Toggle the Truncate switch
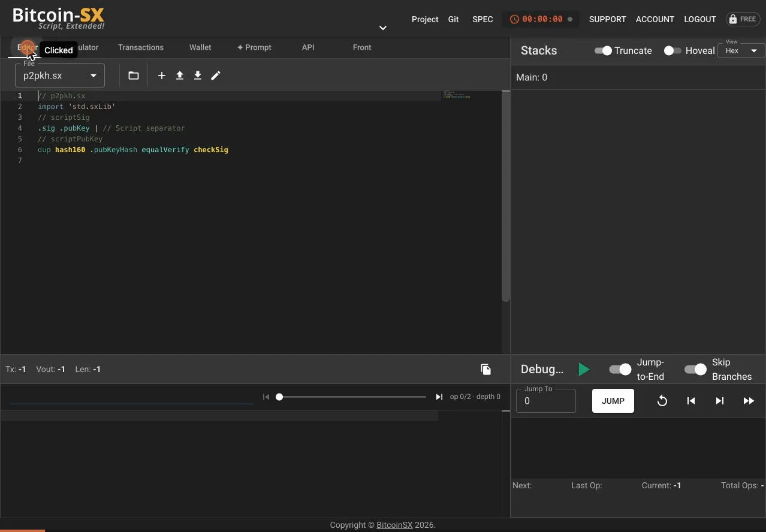 click(x=603, y=51)
